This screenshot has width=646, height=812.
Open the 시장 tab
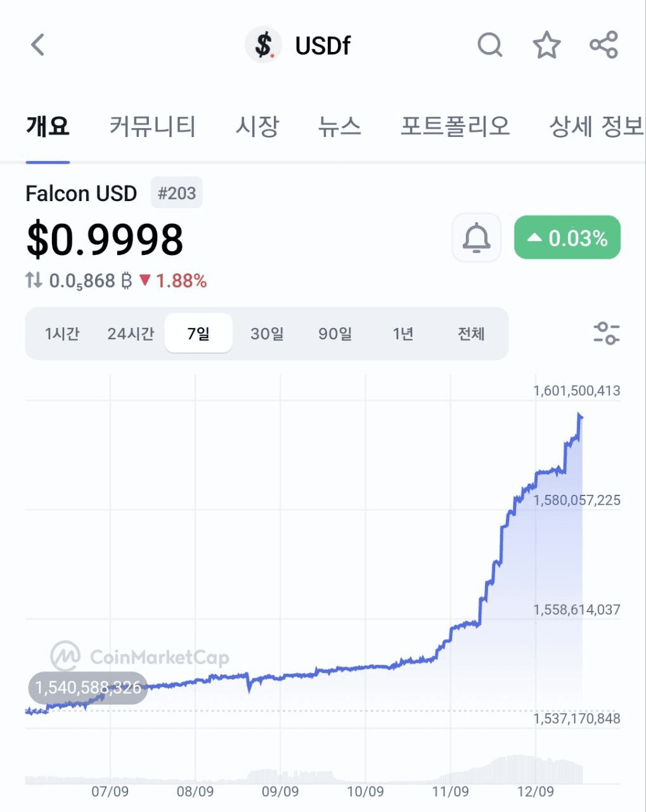click(257, 126)
